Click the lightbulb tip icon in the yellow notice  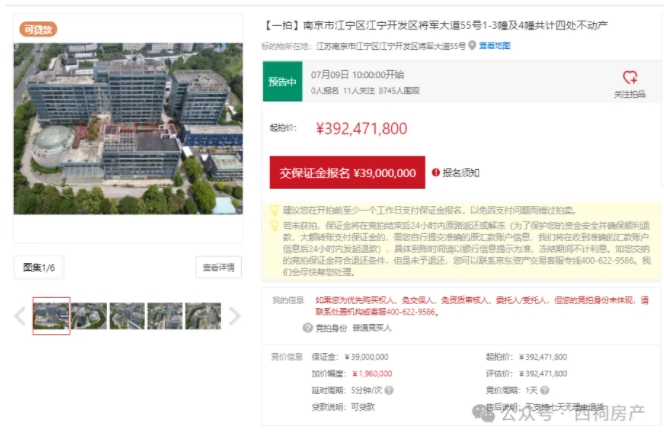point(274,210)
